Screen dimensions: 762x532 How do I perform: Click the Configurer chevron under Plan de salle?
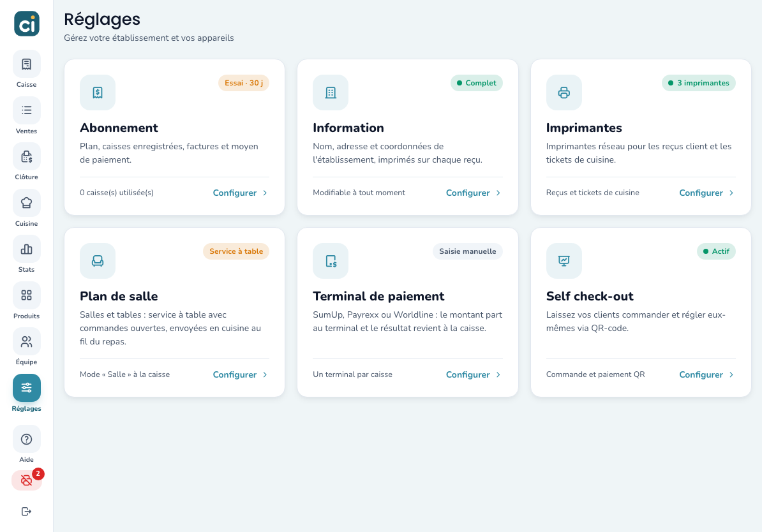(x=265, y=374)
